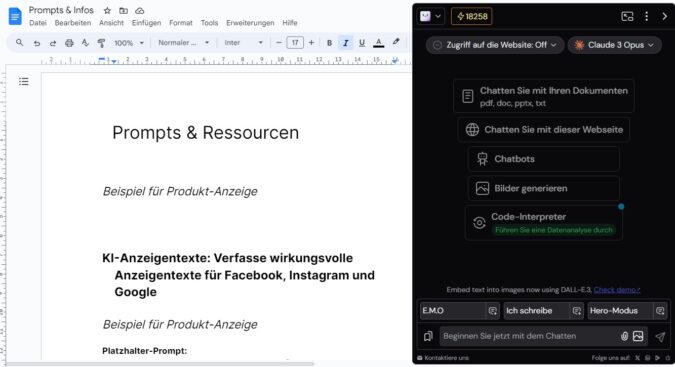Collapse the sidebar with right chevron

tap(664, 16)
